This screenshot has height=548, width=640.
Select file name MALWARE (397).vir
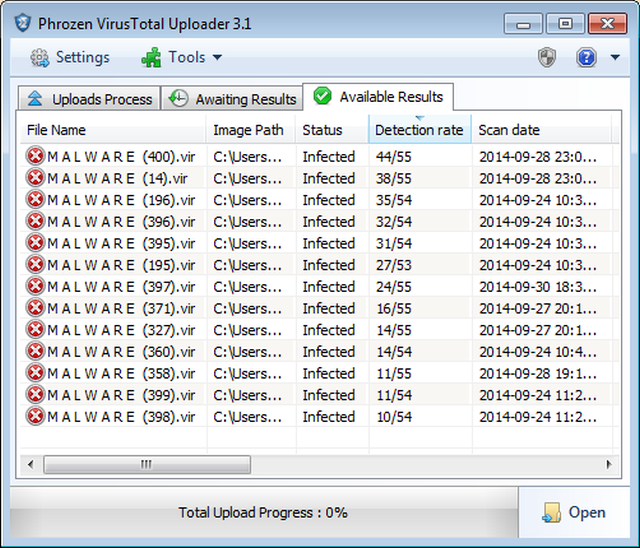(121, 286)
